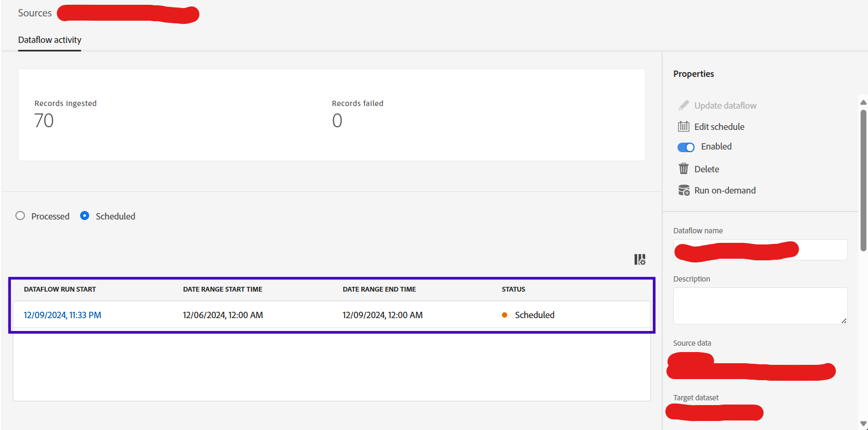Open the run dated 12/09/2024, 11:33 PM
This screenshot has height=430, width=868.
pos(62,314)
